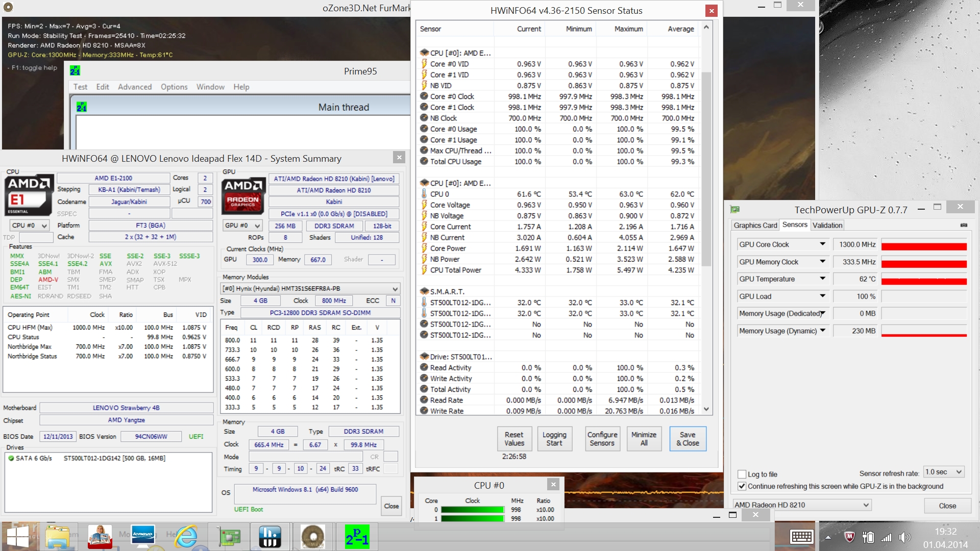Launch Internet Explorer from the taskbar

click(x=186, y=537)
